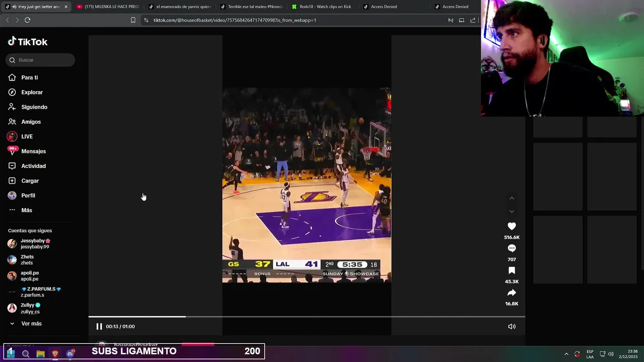Image resolution: width=644 pixels, height=362 pixels.
Task: Reload the page
Action: pos(27,20)
